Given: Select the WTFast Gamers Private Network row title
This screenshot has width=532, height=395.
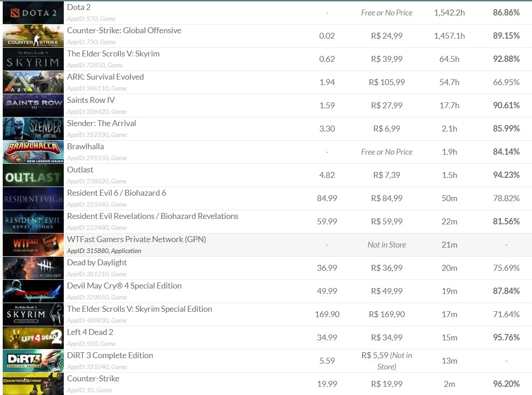Looking at the screenshot, I should point(136,239).
